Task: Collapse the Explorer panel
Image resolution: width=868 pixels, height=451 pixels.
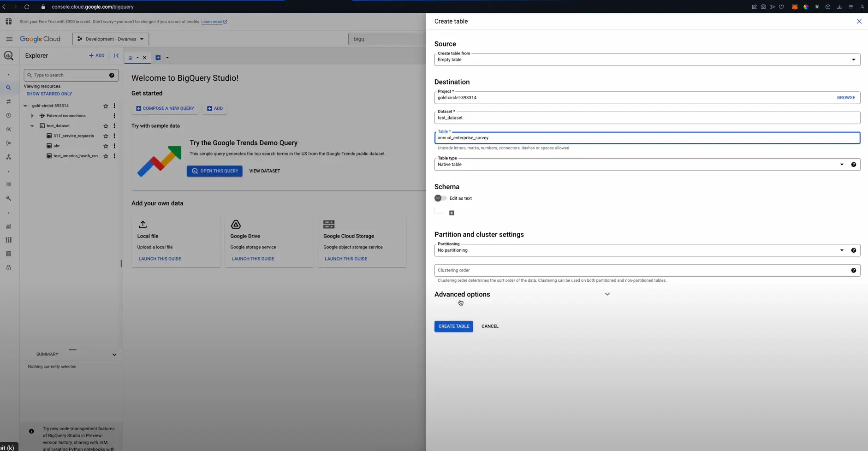Action: (x=116, y=55)
